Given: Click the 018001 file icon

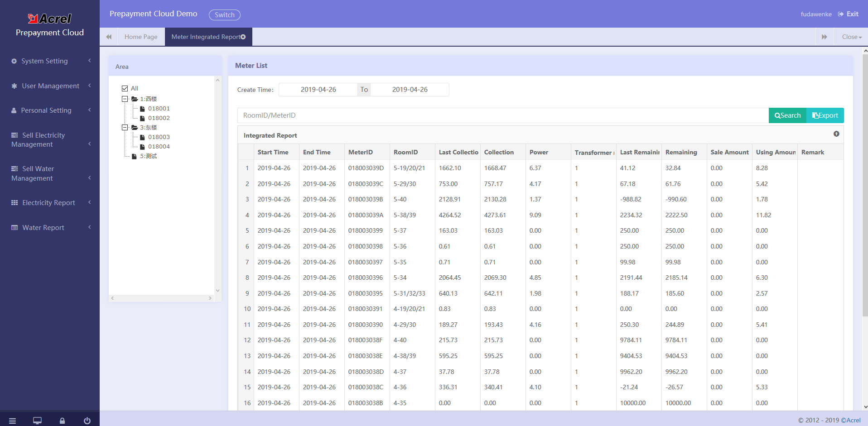Looking at the screenshot, I should (x=142, y=109).
